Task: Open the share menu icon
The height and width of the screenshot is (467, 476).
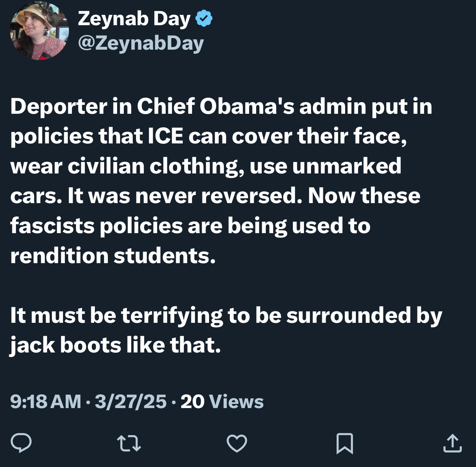Action: [452, 443]
